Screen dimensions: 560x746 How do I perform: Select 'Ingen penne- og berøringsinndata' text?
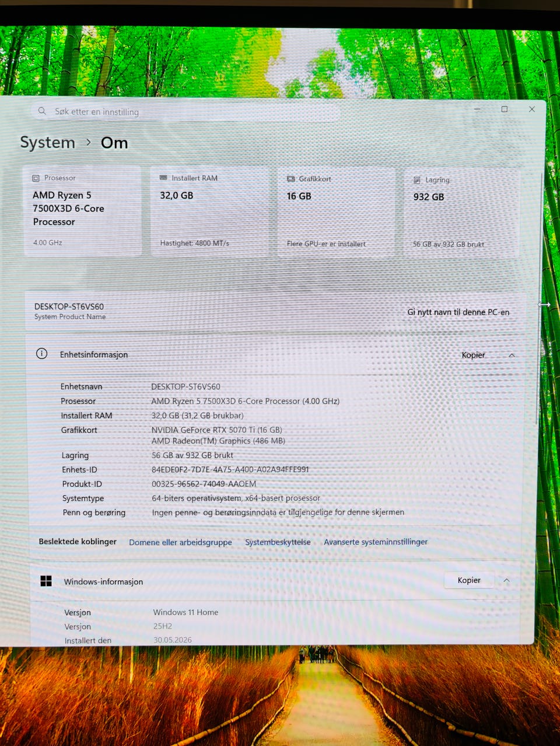tap(278, 512)
